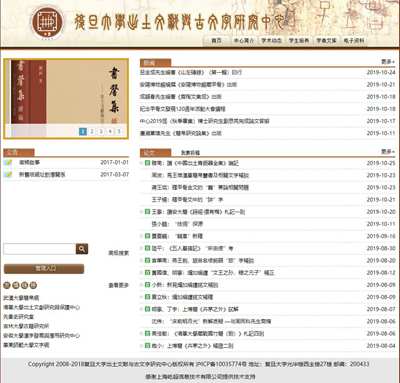Click the brown 管理入口 button
This screenshot has width=400, height=383.
44,269
